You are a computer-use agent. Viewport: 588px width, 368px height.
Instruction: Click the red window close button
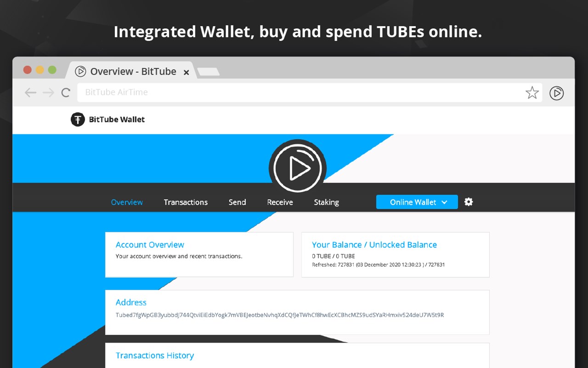(28, 70)
